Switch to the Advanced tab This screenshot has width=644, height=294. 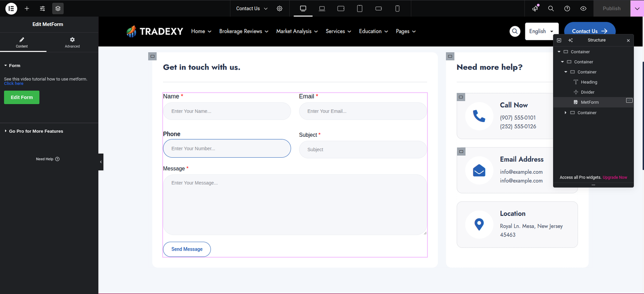coord(72,42)
